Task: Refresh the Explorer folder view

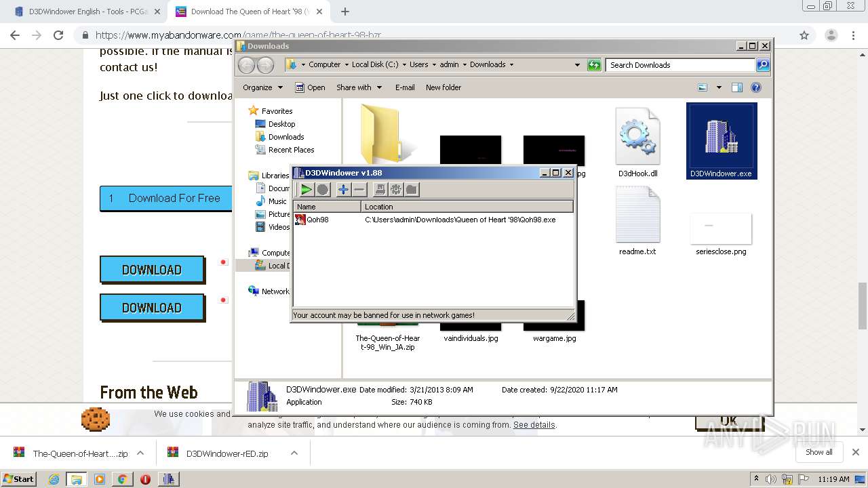Action: [x=594, y=65]
